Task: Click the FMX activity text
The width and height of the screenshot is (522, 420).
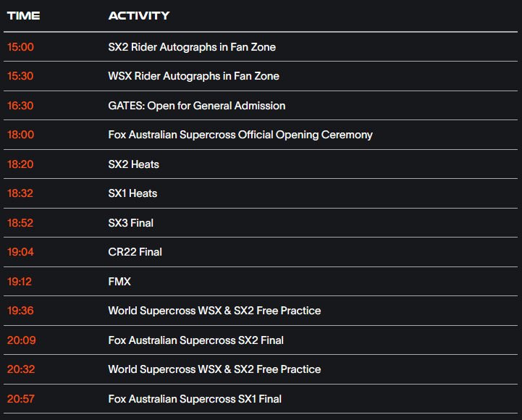Action: [119, 282]
